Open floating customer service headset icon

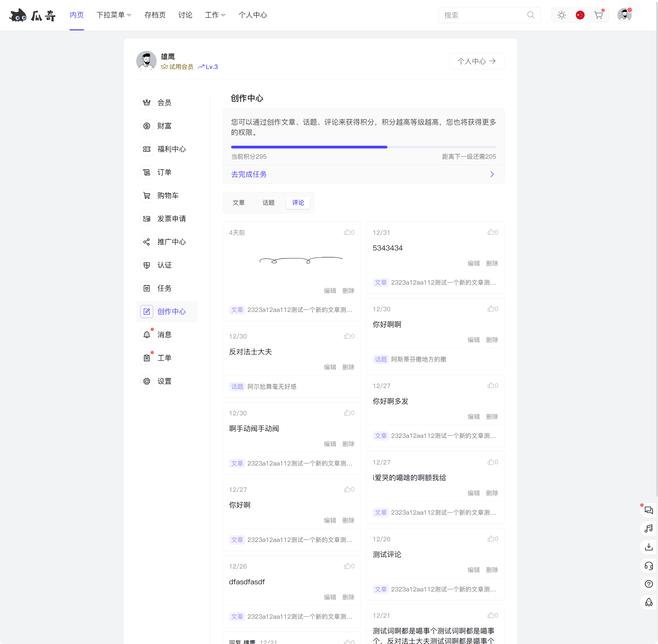pyautogui.click(x=648, y=566)
